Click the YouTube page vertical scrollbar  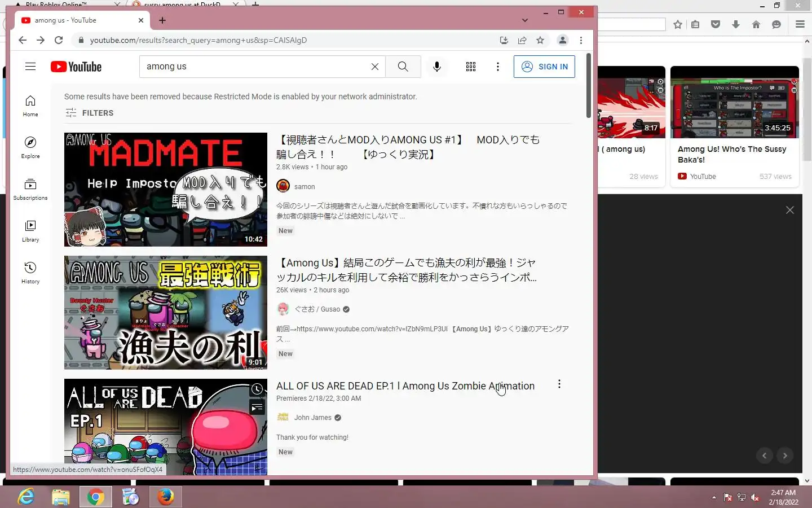pyautogui.click(x=588, y=86)
